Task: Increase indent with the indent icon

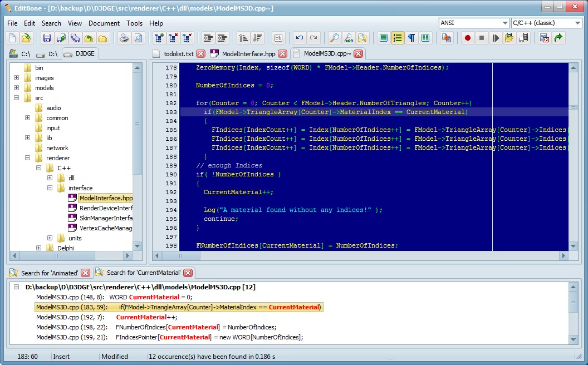Action: pyautogui.click(x=208, y=38)
